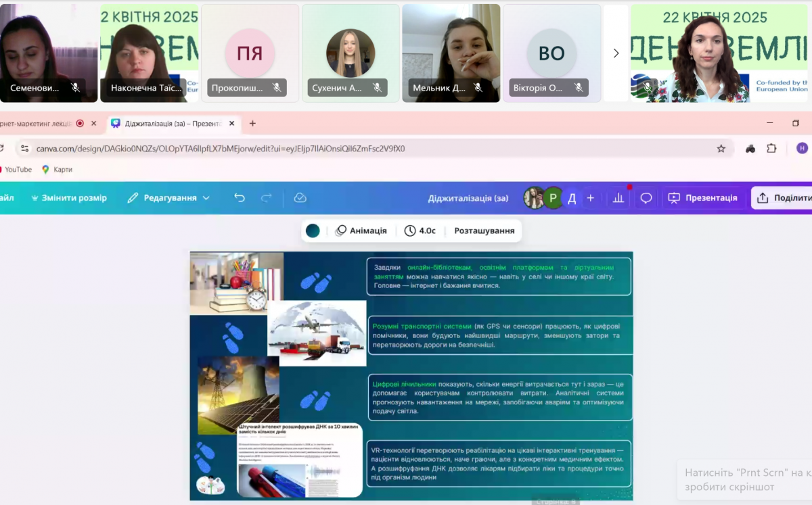Select the footprints graphic left of DNA article
812x505 pixels.
pyautogui.click(x=204, y=458)
